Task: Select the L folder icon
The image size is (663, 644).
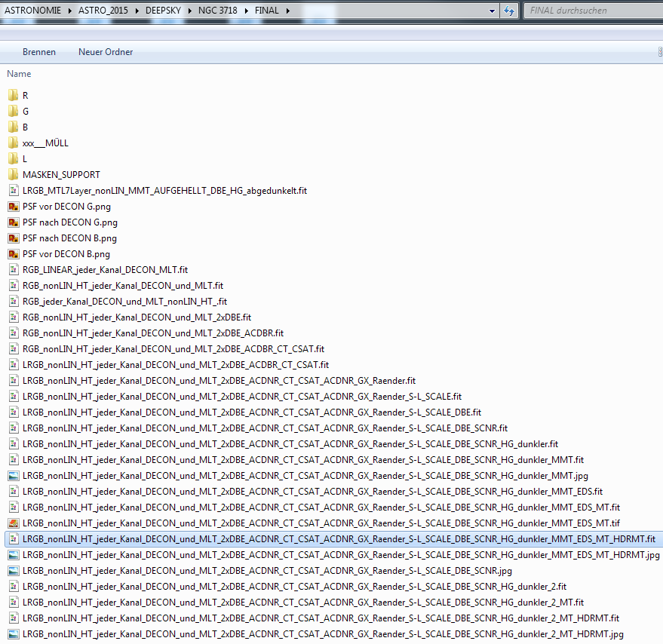Action: click(13, 159)
